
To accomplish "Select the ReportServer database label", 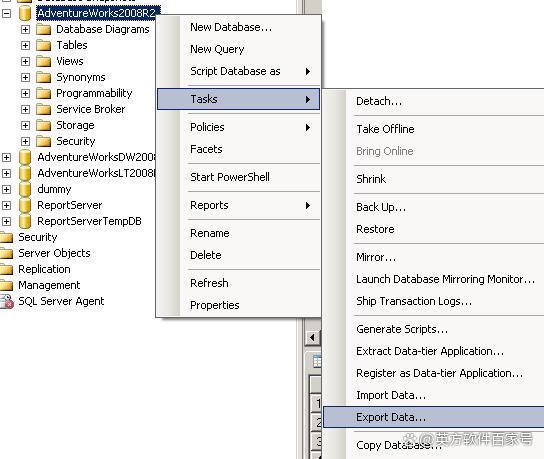I will (70, 205).
